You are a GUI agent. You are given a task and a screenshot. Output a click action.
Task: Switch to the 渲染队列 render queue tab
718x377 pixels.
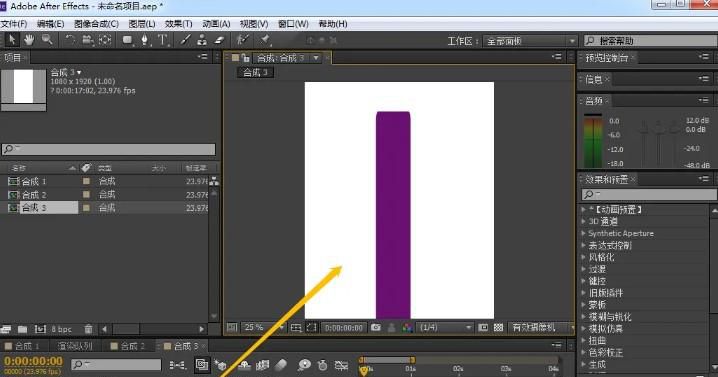click(x=75, y=346)
